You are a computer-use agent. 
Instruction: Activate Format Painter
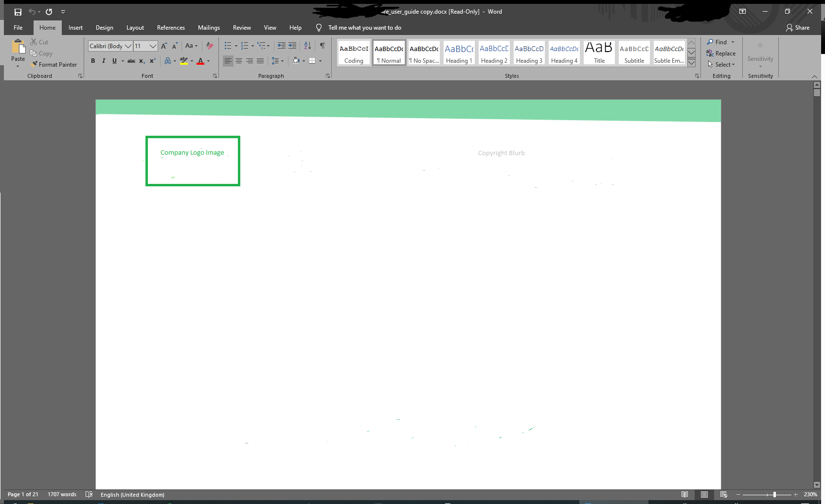pyautogui.click(x=54, y=65)
